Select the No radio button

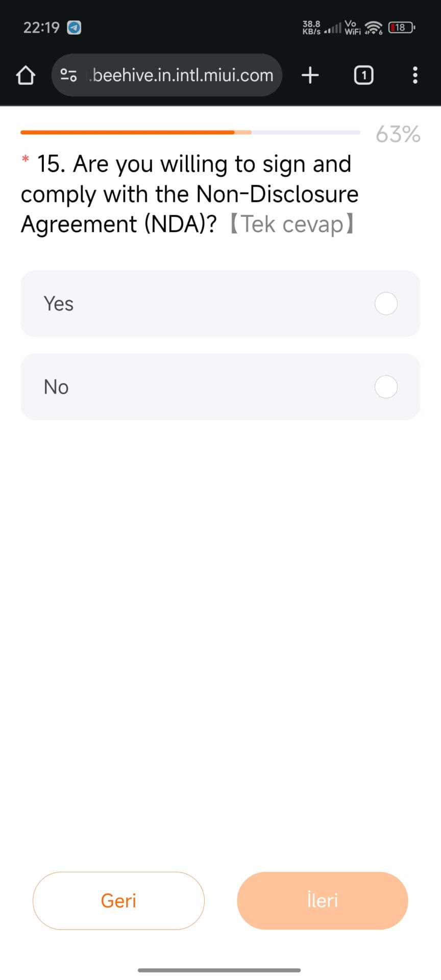click(386, 387)
